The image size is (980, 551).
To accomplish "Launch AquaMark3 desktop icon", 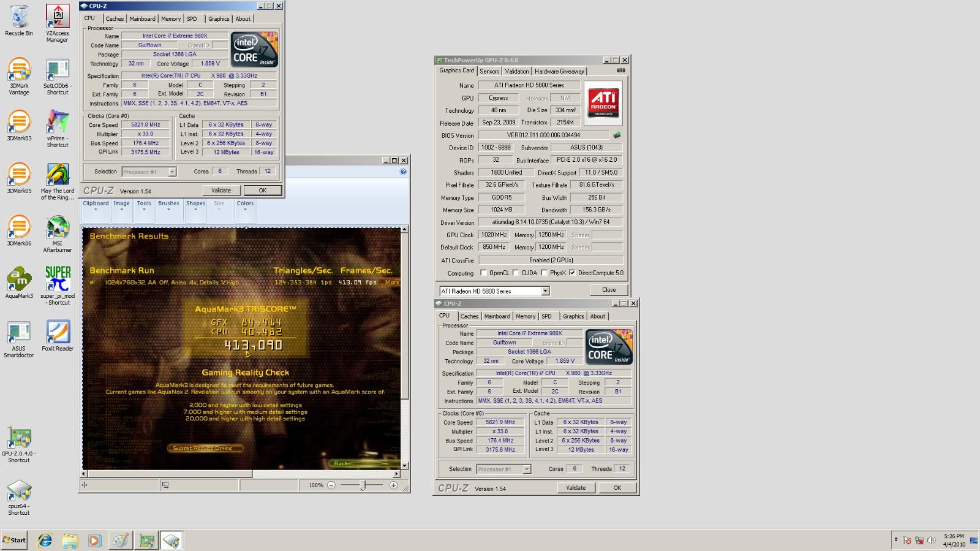I will click(x=19, y=283).
